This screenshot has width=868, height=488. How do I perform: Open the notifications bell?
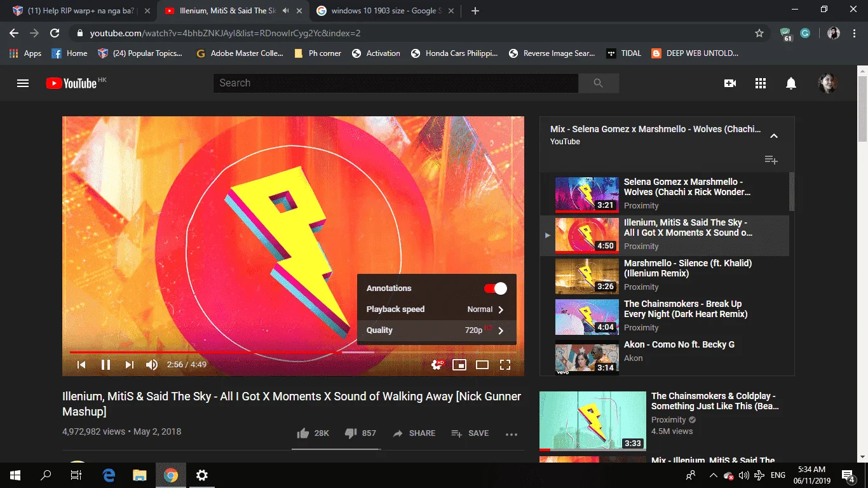coord(791,83)
